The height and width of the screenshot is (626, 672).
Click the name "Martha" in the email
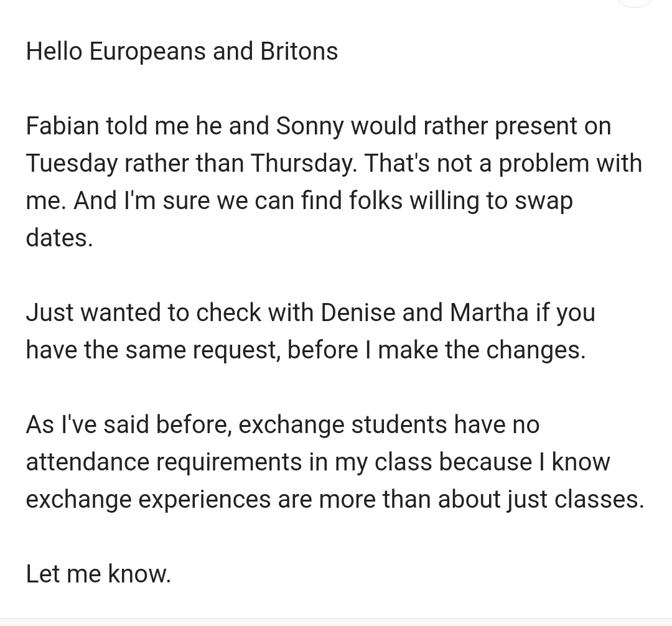489,312
